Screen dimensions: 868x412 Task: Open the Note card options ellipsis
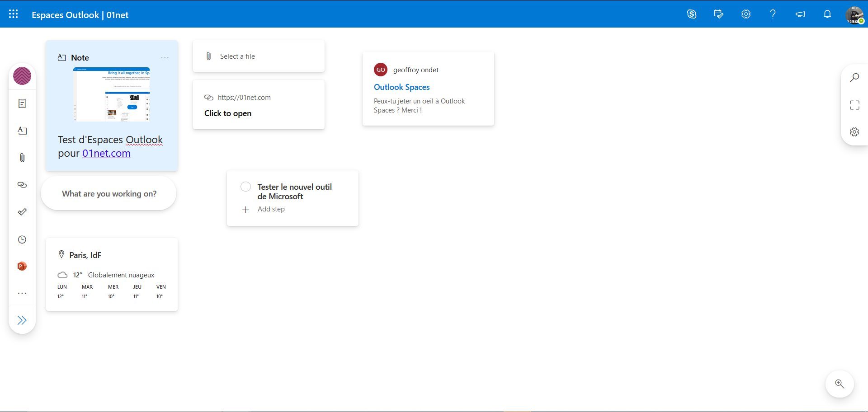coord(165,58)
